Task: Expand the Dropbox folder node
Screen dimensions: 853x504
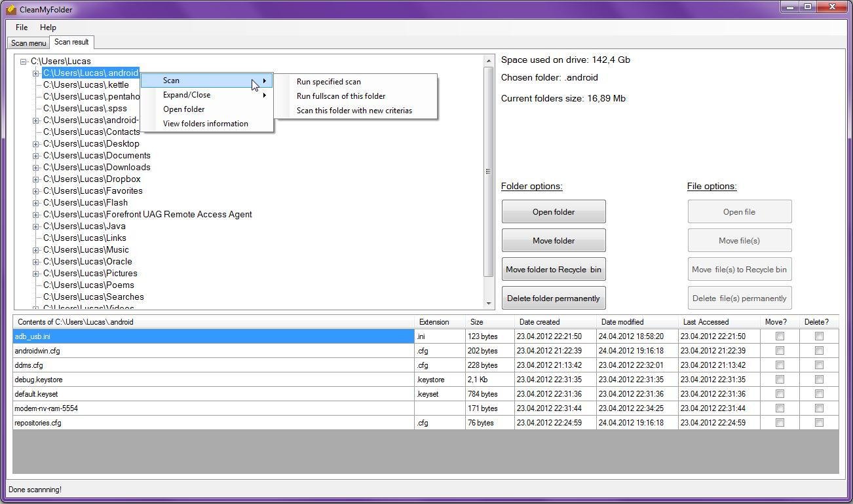Action: point(36,179)
